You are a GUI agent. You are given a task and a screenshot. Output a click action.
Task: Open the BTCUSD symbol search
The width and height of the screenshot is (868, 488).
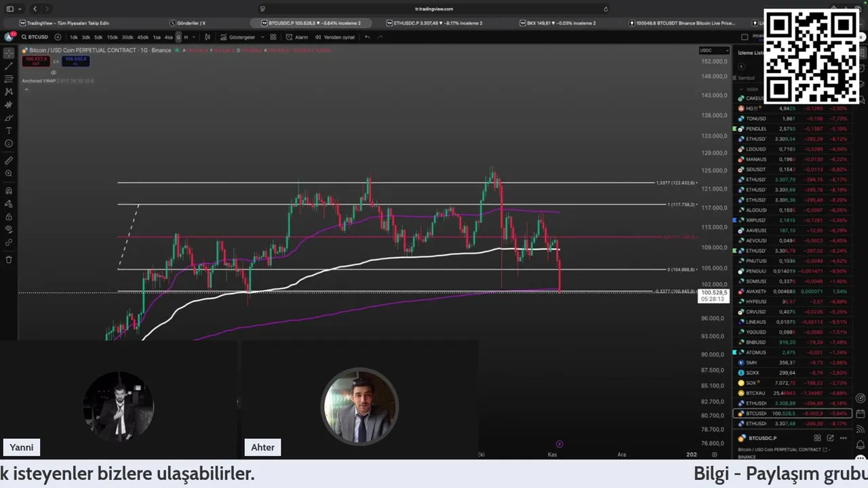point(35,37)
